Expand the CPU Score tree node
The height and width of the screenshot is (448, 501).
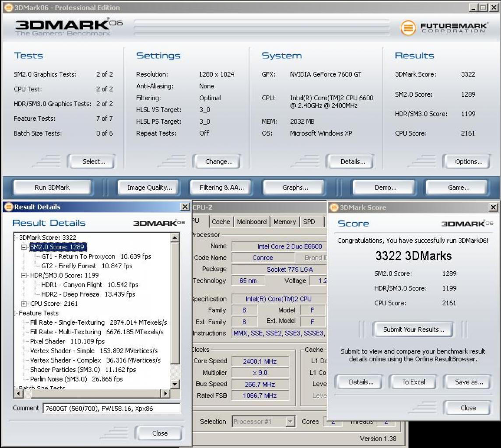24,304
